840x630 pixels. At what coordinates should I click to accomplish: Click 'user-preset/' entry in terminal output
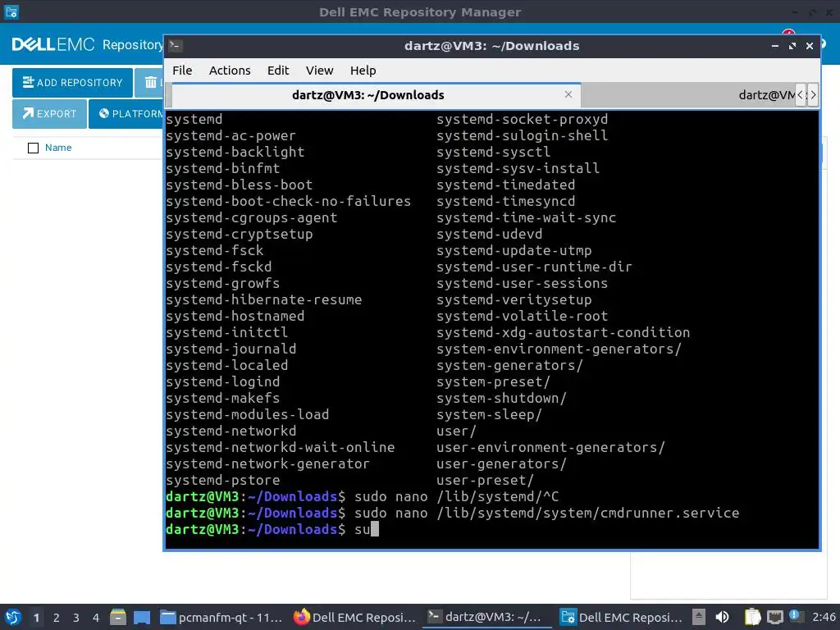click(x=485, y=481)
